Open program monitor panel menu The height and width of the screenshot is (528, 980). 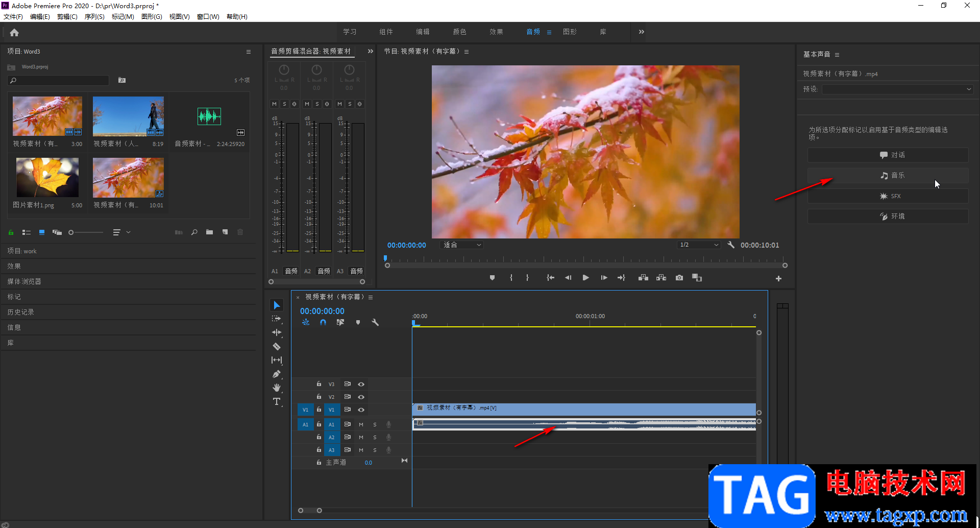click(467, 52)
